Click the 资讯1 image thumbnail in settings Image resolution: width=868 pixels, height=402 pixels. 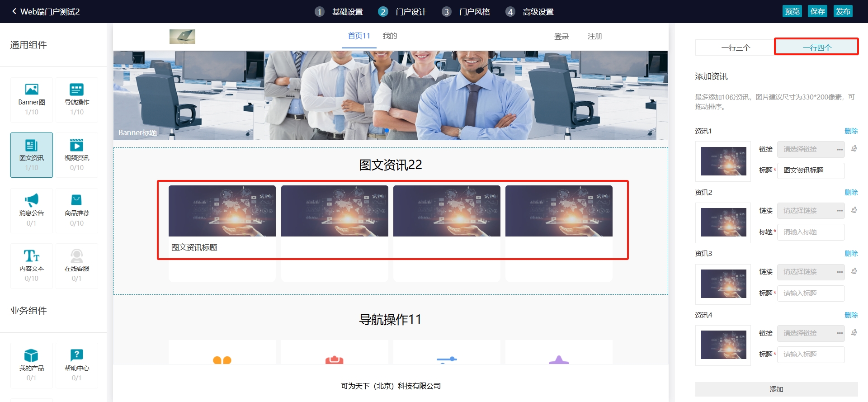click(723, 161)
